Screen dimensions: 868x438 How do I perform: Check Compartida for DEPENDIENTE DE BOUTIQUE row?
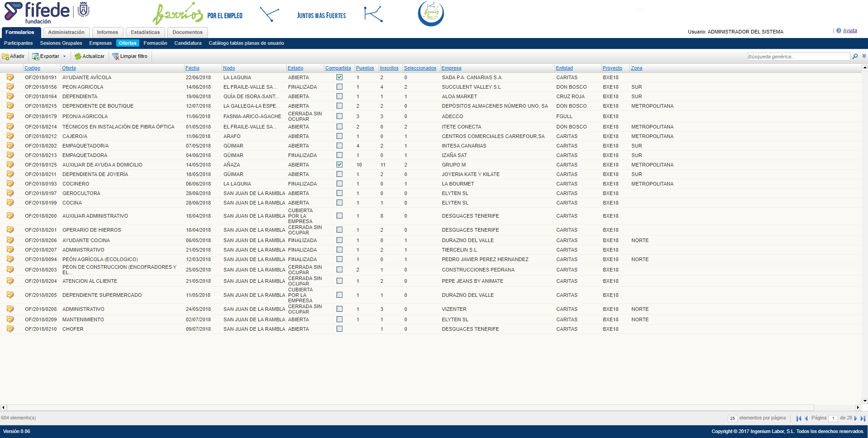[x=339, y=106]
